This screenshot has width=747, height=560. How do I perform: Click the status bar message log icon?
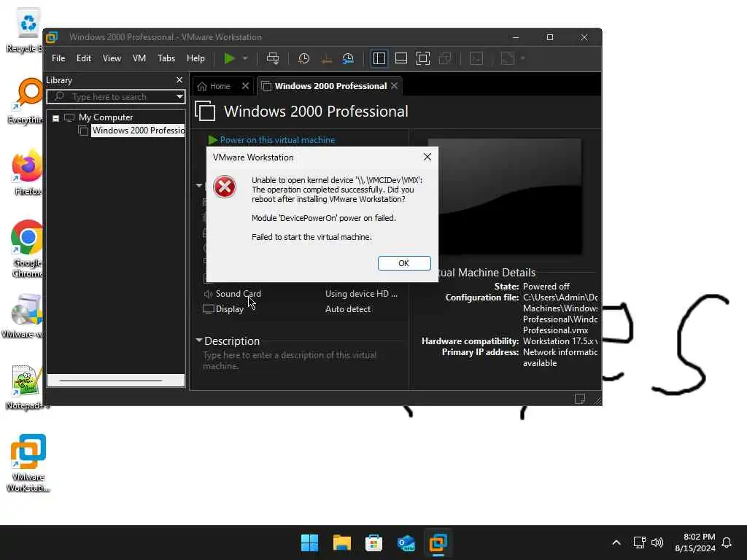point(580,399)
